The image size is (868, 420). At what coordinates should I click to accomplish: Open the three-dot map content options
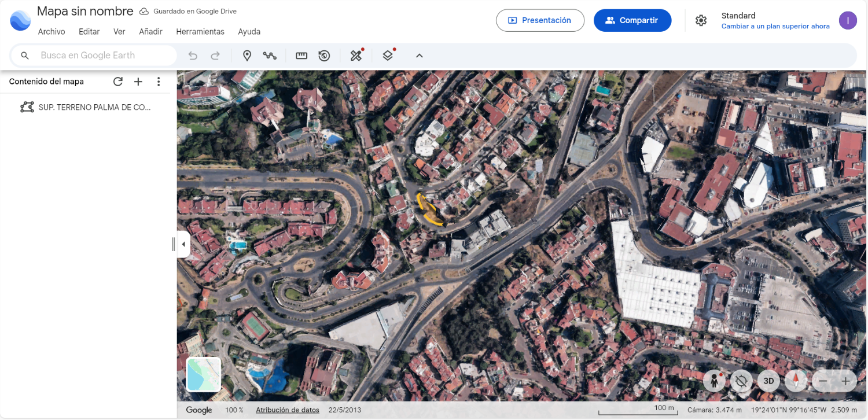(159, 82)
